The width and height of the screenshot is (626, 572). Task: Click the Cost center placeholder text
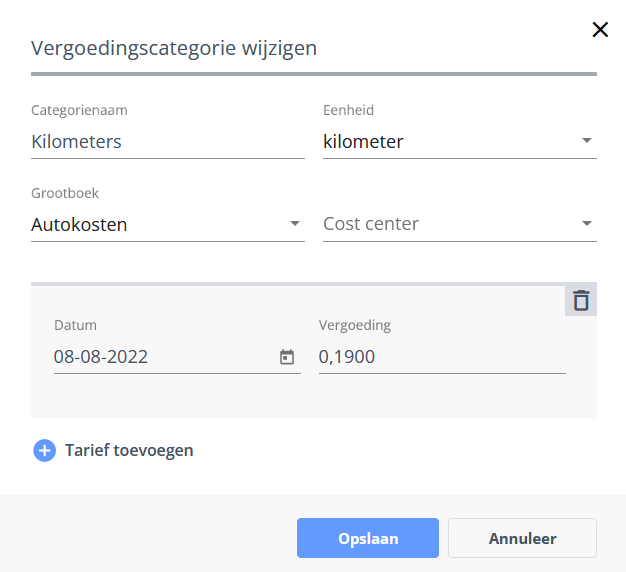click(371, 224)
